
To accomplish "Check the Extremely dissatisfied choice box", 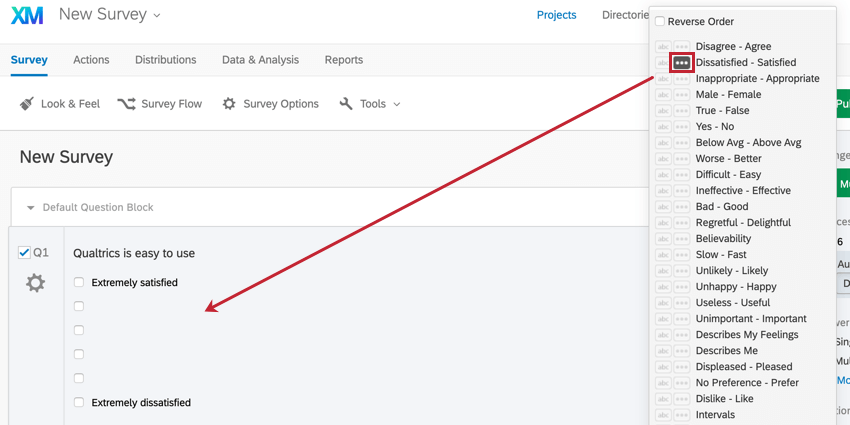I will click(79, 402).
